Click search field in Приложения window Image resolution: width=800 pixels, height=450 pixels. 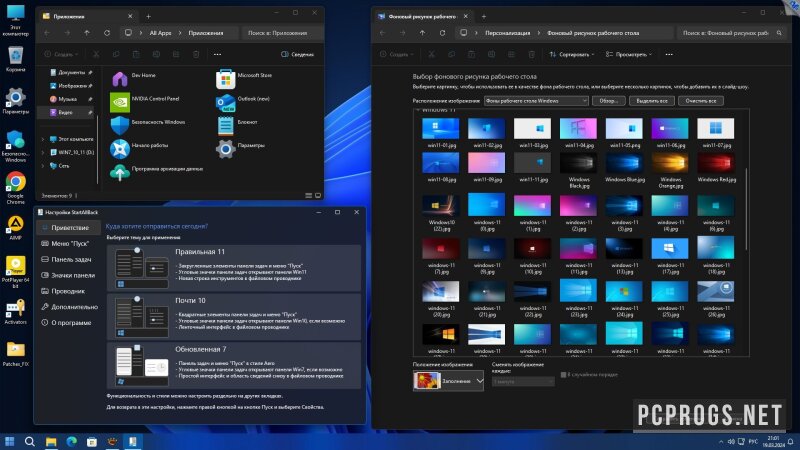coord(282,33)
